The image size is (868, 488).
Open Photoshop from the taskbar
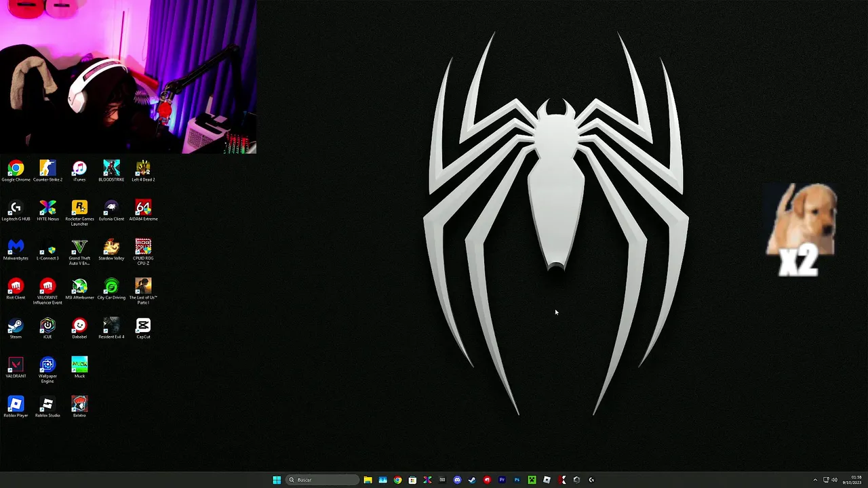(x=517, y=480)
